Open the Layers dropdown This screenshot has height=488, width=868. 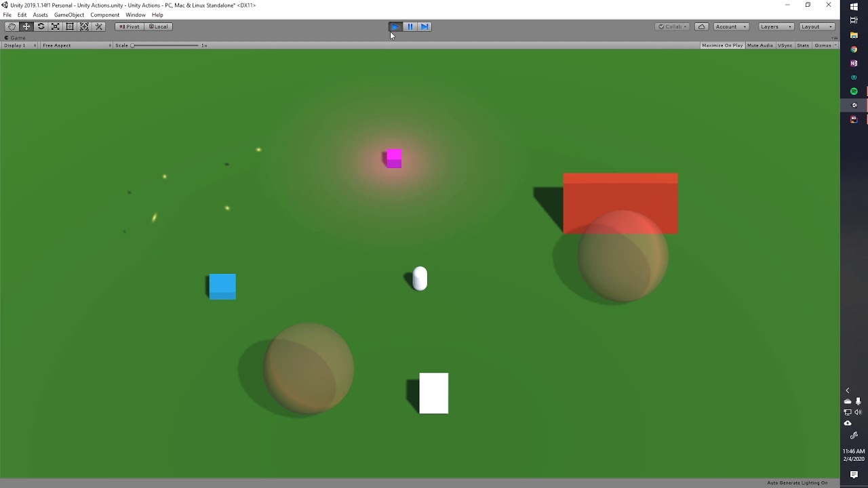[776, 26]
